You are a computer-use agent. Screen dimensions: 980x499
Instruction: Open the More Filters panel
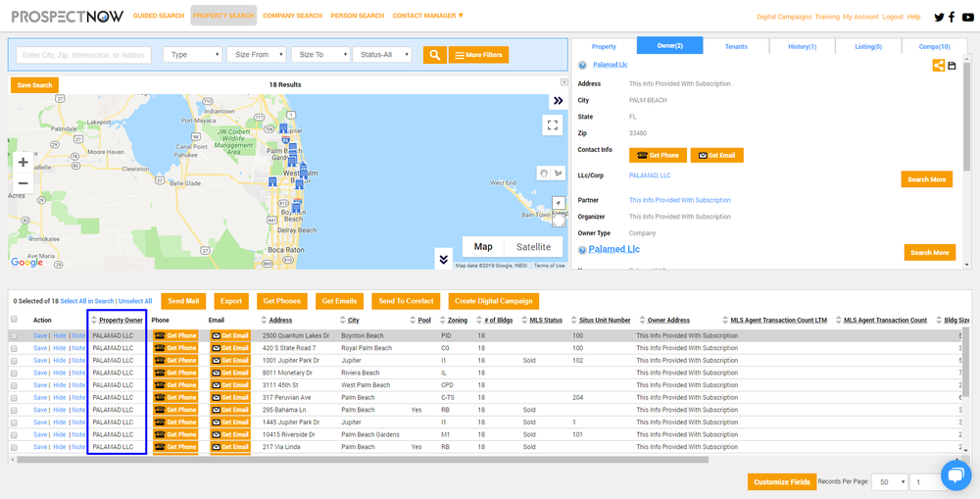point(479,55)
